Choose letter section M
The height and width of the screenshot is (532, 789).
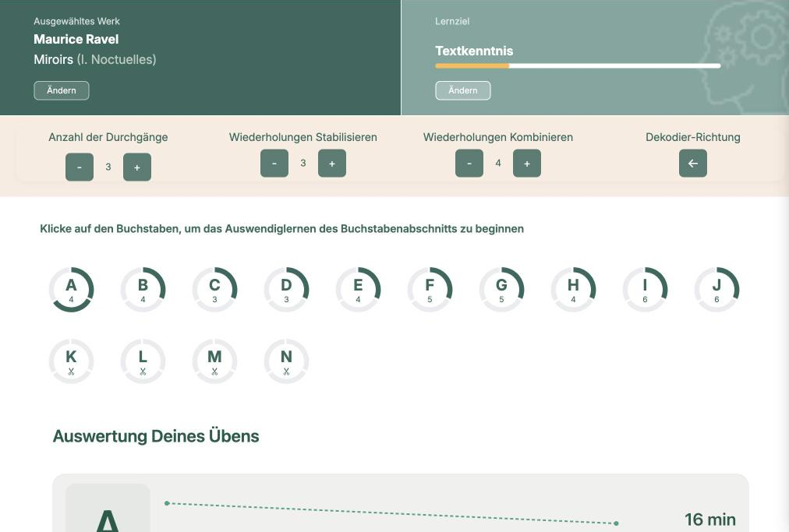point(215,361)
